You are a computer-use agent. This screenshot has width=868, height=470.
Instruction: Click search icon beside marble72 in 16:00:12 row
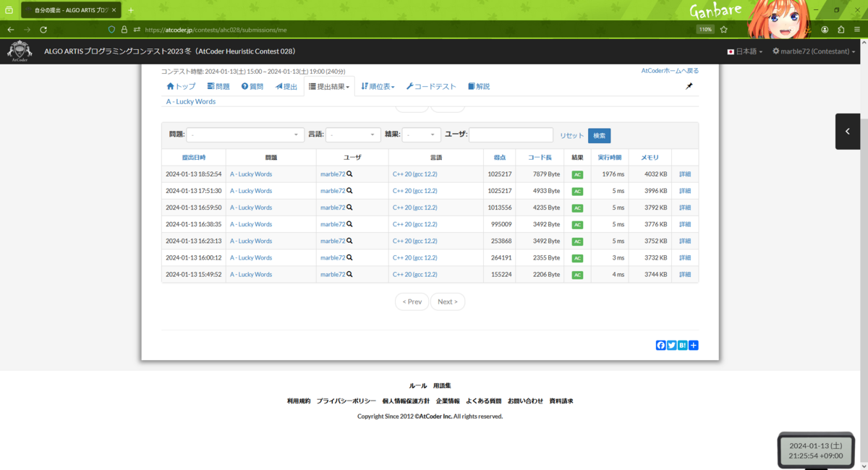coord(349,257)
